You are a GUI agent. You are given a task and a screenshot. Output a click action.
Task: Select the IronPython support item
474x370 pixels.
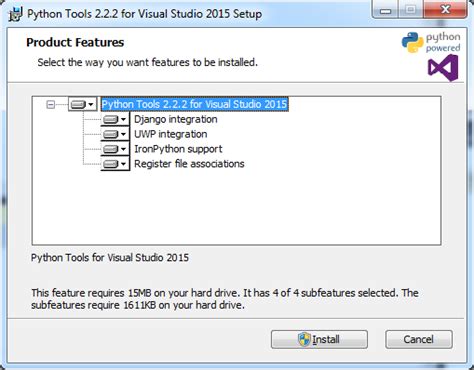coord(178,149)
